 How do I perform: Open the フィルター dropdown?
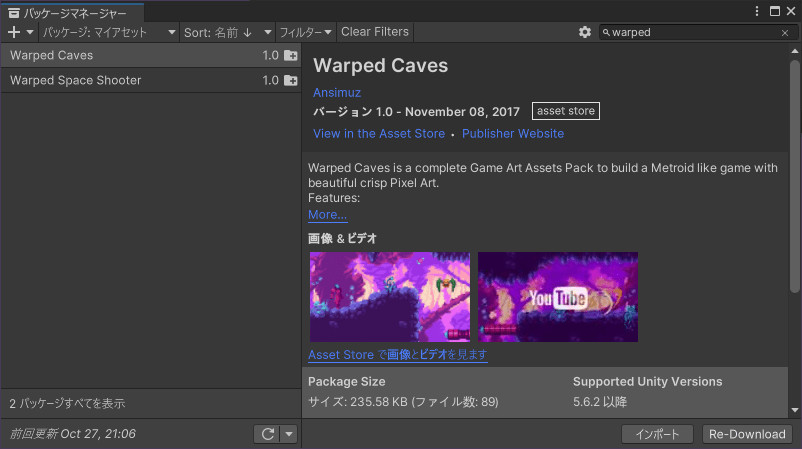tap(306, 32)
